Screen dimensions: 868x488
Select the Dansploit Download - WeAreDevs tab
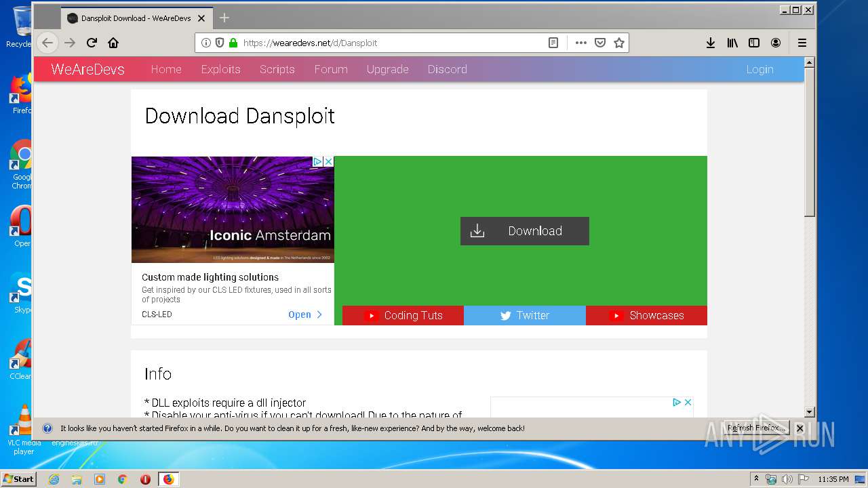[x=136, y=18]
